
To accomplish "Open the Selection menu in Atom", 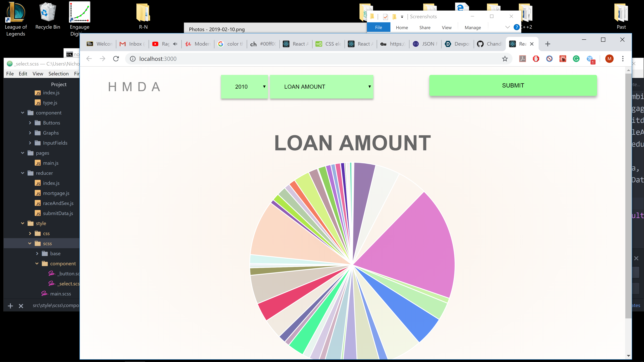I will coord(59,74).
